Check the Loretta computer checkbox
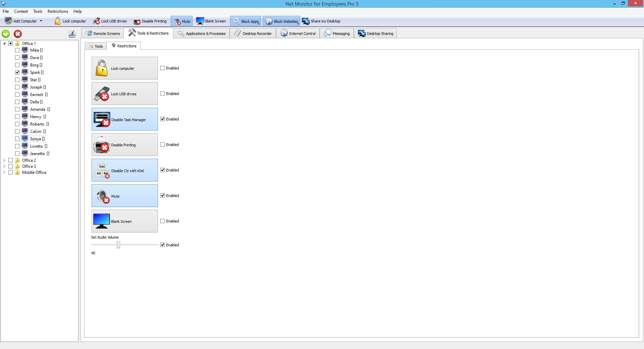The height and width of the screenshot is (349, 644). click(x=17, y=146)
